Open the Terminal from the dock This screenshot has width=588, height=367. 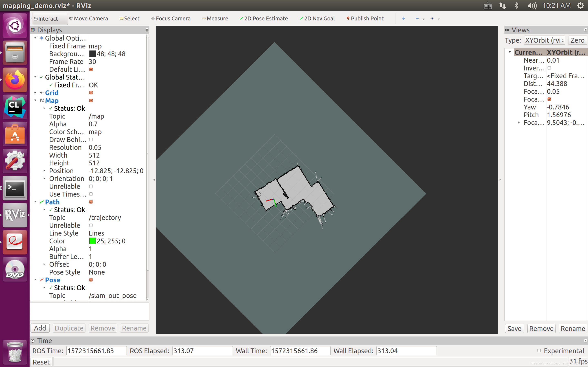click(15, 188)
